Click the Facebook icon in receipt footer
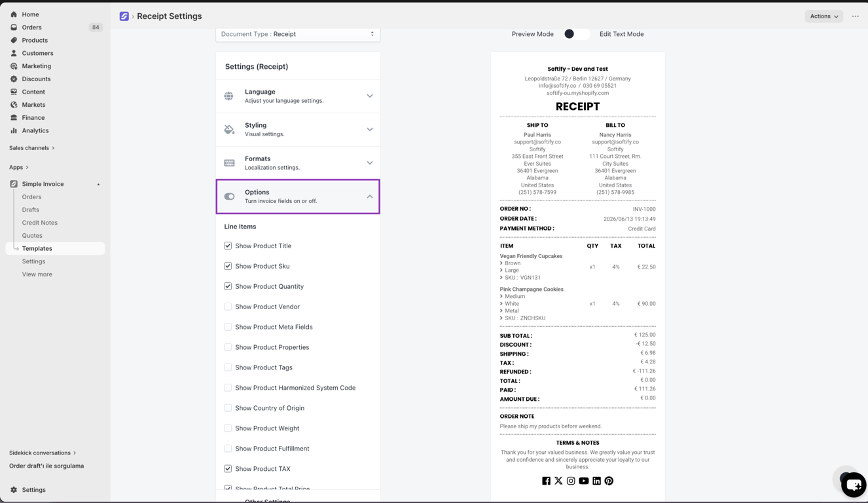The width and height of the screenshot is (868, 503). (546, 481)
